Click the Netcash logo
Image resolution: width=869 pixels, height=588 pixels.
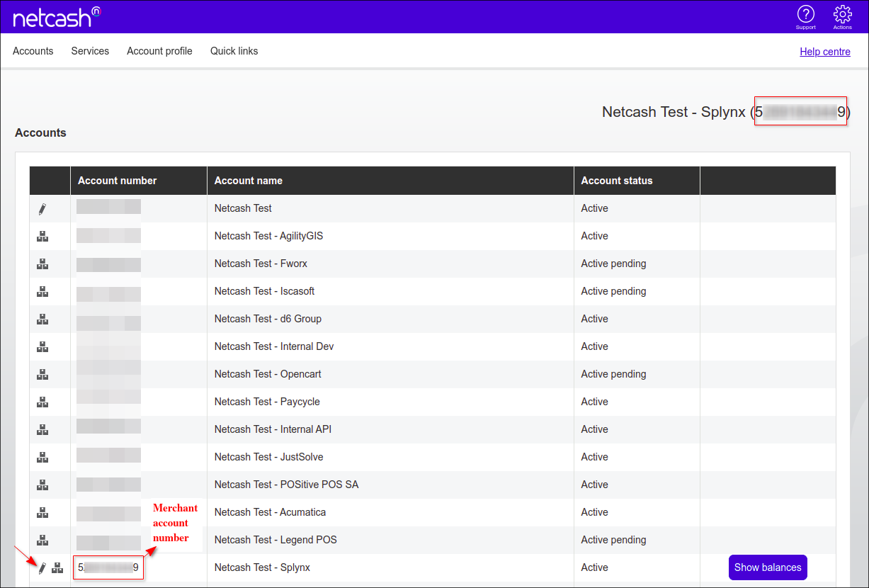[x=56, y=17]
